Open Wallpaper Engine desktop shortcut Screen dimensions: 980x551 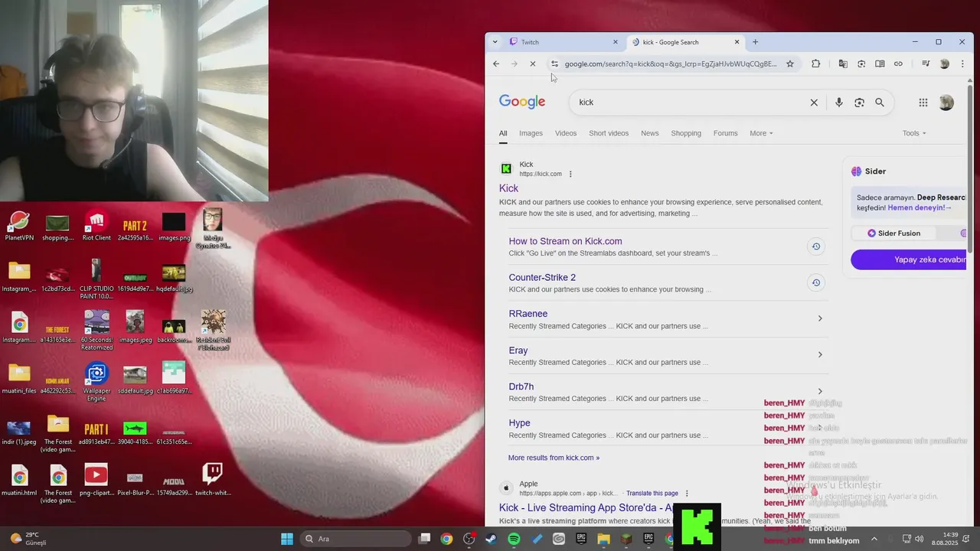[96, 382]
